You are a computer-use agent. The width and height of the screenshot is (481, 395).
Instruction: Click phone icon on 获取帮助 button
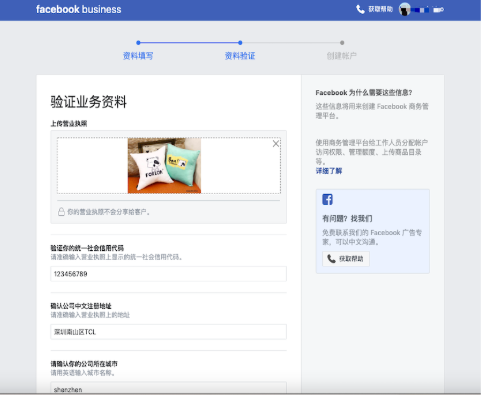coord(331,259)
